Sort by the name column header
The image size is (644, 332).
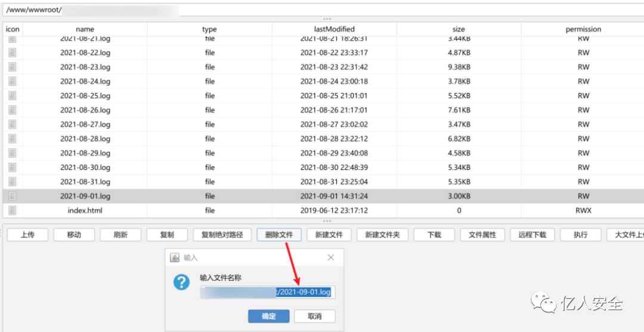pyautogui.click(x=85, y=29)
